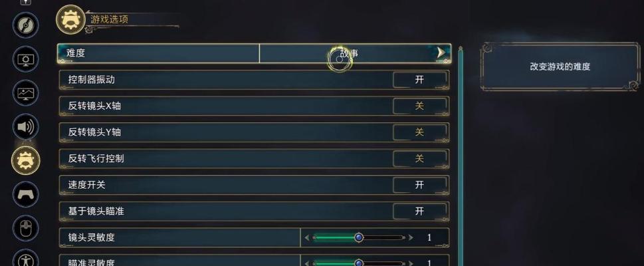
Task: Select the 难度 difficulty row
Action: tap(254, 53)
